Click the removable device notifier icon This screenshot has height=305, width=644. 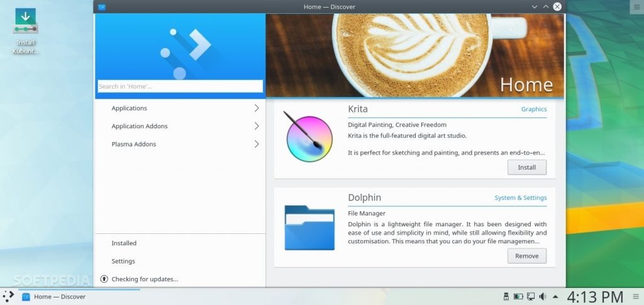(506, 296)
